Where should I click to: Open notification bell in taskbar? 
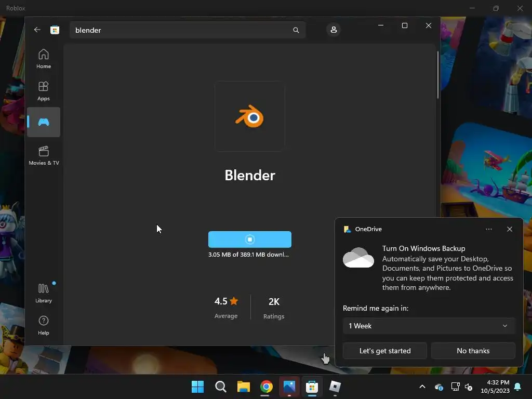point(518,387)
